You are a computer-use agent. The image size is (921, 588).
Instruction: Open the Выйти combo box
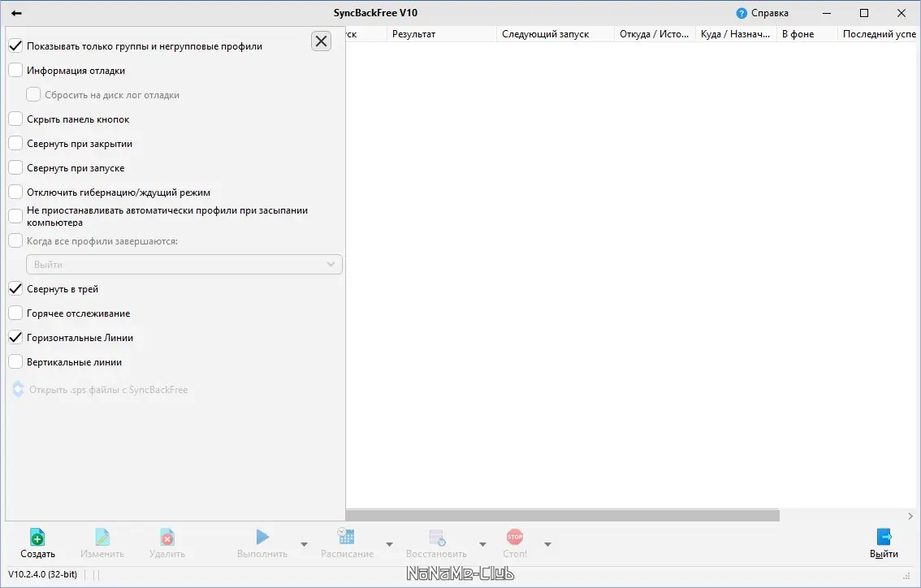coord(184,264)
